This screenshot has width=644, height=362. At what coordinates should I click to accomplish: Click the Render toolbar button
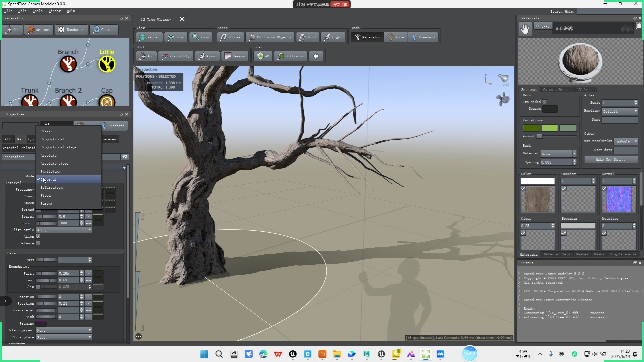tap(149, 37)
